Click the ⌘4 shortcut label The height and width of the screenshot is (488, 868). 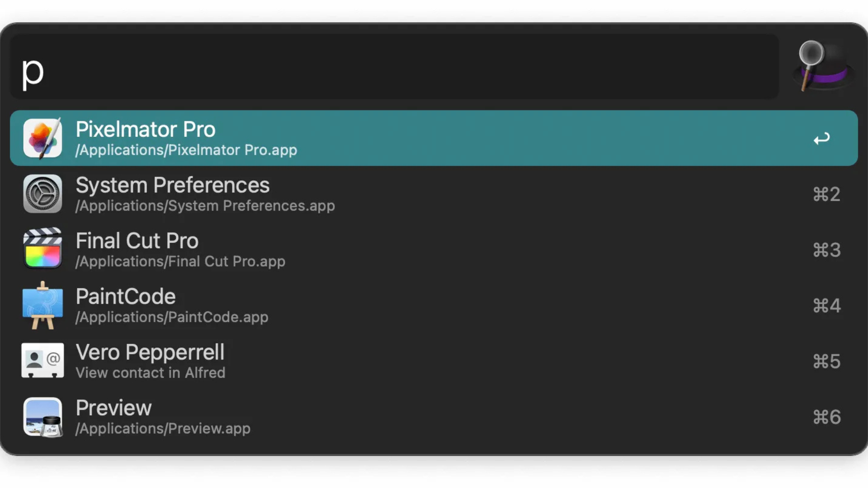pyautogui.click(x=826, y=306)
